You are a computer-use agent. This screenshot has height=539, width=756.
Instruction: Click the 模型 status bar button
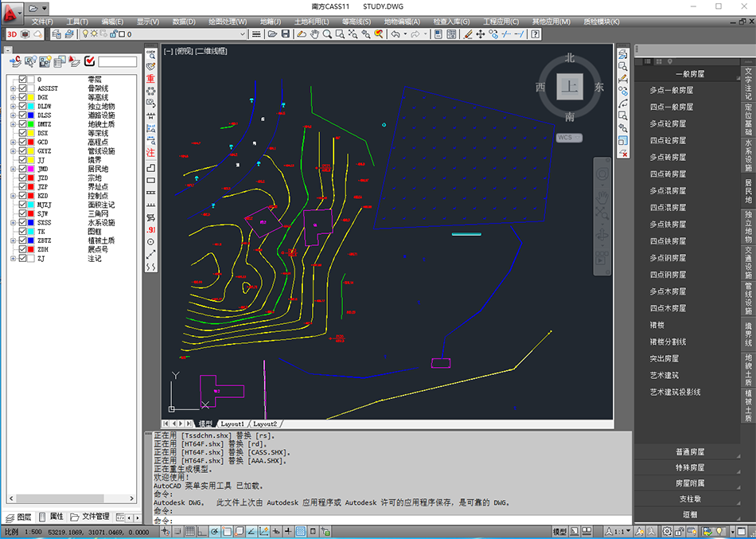(x=559, y=532)
